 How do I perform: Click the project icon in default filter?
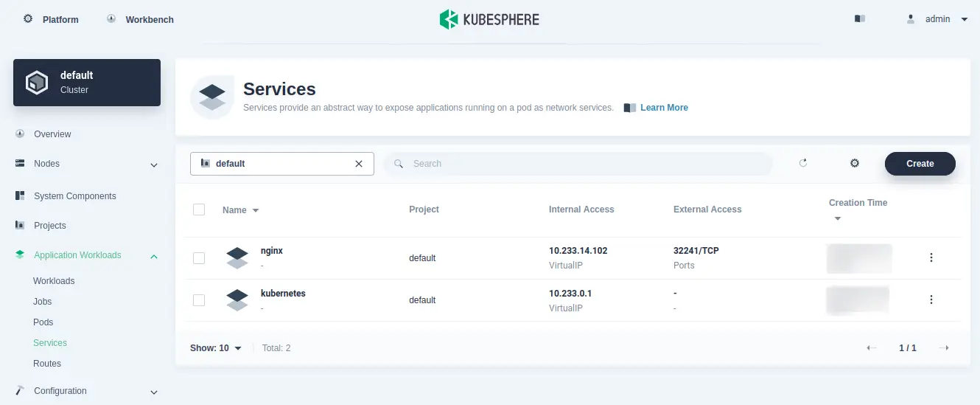[205, 164]
